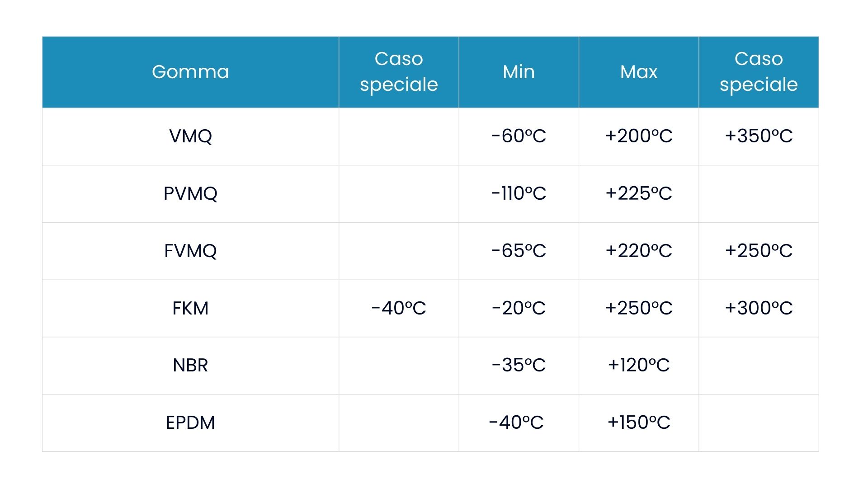Click the -35°C min value for NBR
Viewport: 868px width, 488px height.
click(x=519, y=365)
